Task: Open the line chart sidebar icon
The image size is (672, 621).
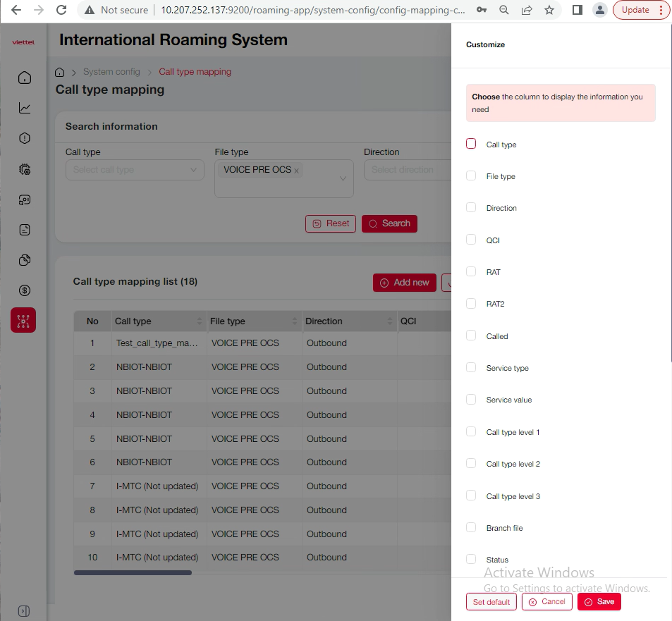Action: click(x=25, y=108)
